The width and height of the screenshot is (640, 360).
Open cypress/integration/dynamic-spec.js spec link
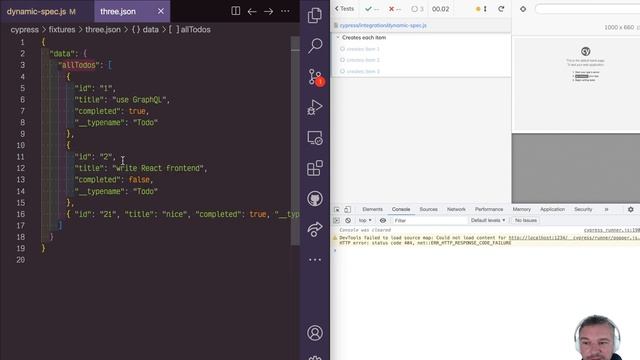383,25
